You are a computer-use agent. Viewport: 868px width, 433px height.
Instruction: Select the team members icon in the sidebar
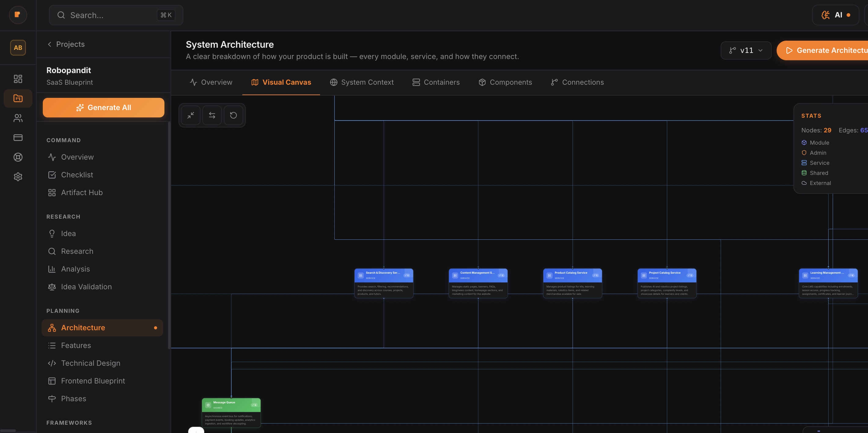click(17, 118)
